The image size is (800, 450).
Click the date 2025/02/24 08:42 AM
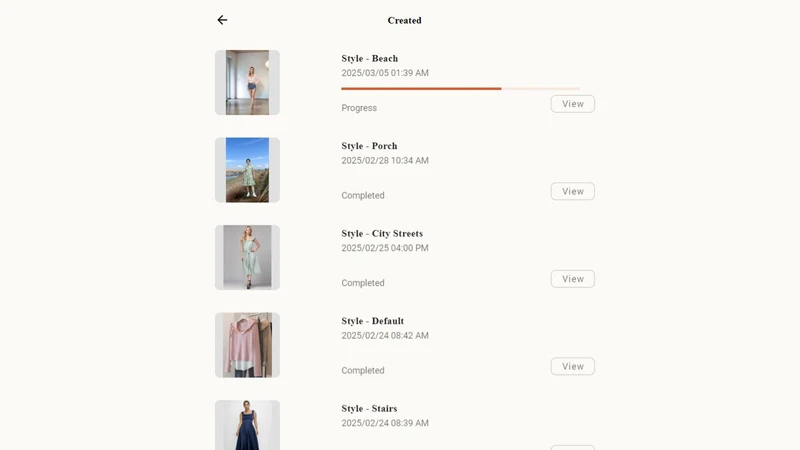coord(385,336)
